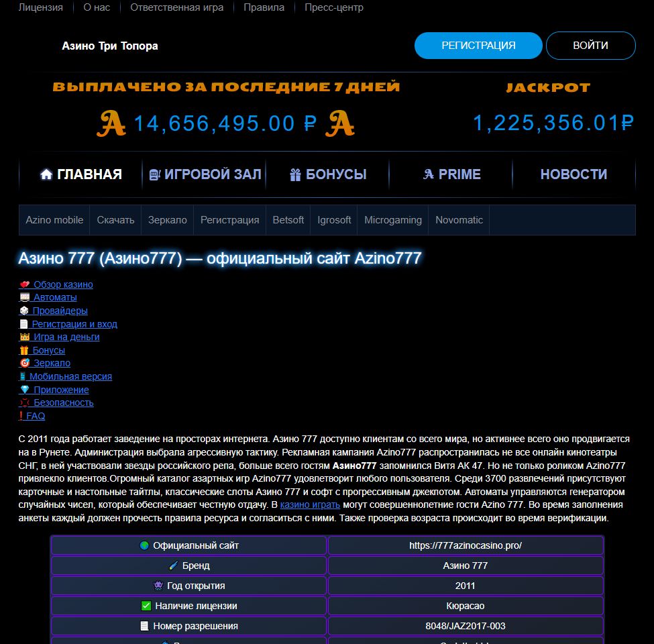This screenshot has width=654, height=644.
Task: Click the slot machine icon next to Автоматы
Action: click(x=23, y=297)
